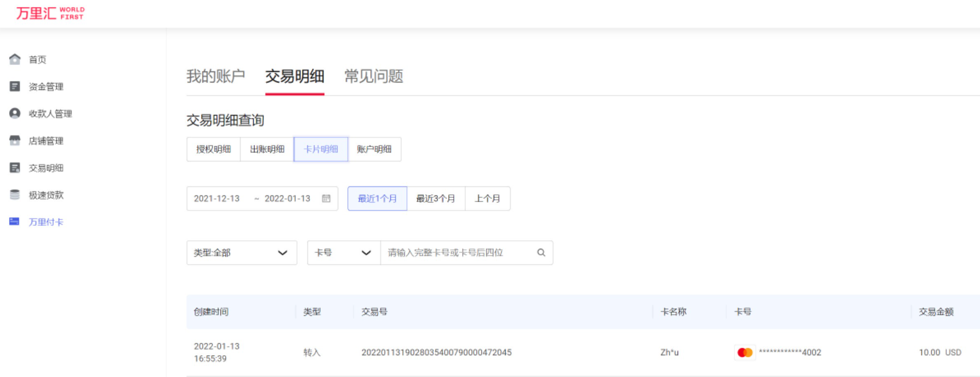This screenshot has width=980, height=377.
Task: Click the card name Zh*u
Action: point(670,352)
